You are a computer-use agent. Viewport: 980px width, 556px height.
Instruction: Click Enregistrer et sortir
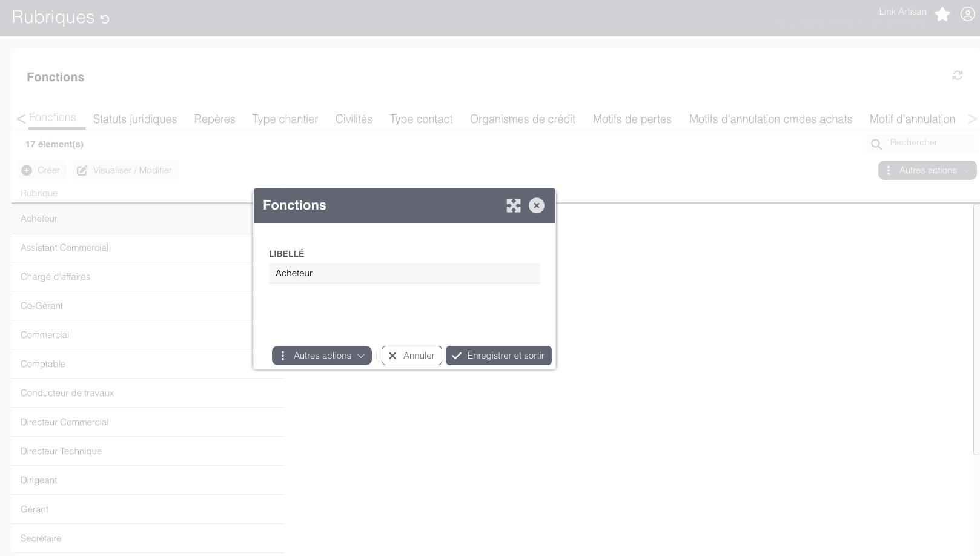click(x=498, y=356)
